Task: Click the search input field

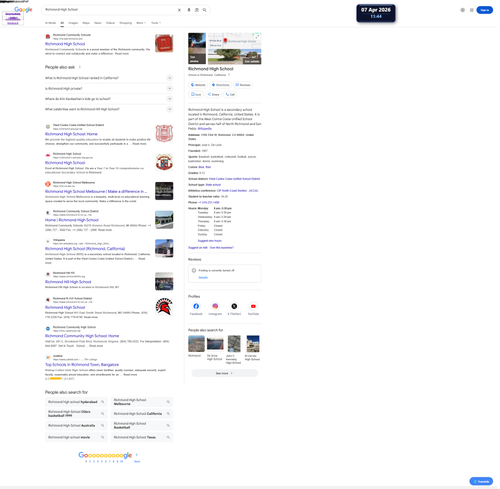Action: pyautogui.click(x=110, y=10)
